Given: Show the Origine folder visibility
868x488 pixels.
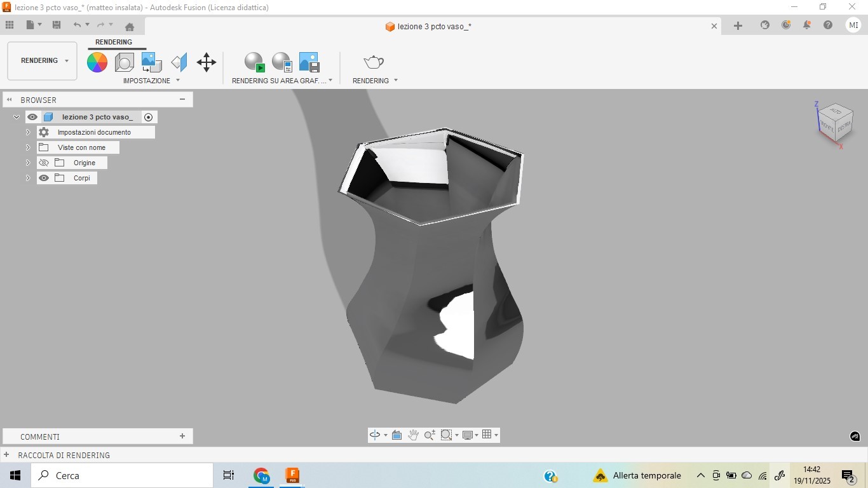Looking at the screenshot, I should tap(43, 163).
